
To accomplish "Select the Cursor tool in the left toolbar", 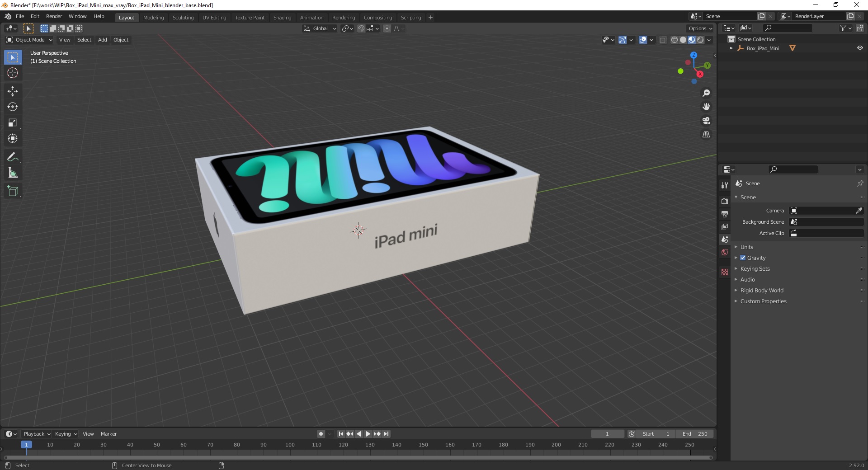I will 13,73.
